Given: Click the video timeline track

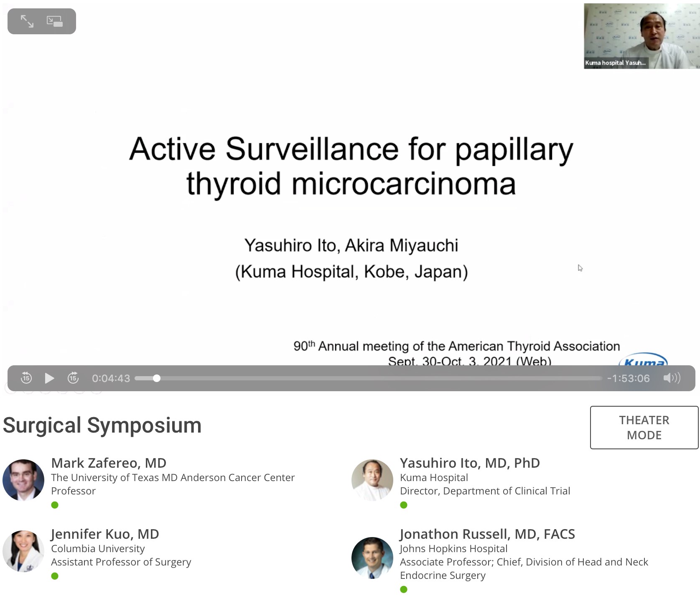Looking at the screenshot, I should point(368,378).
